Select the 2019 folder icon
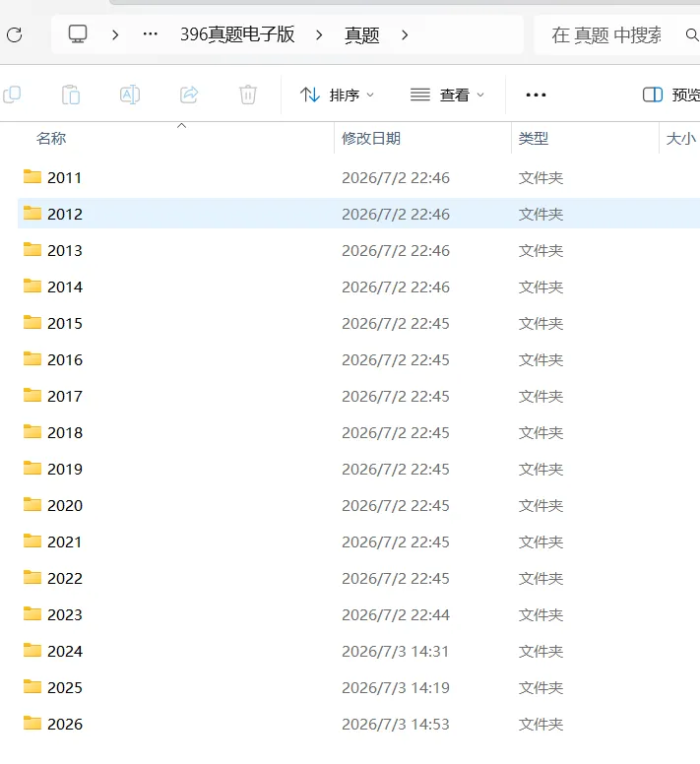The image size is (700, 764). point(32,468)
